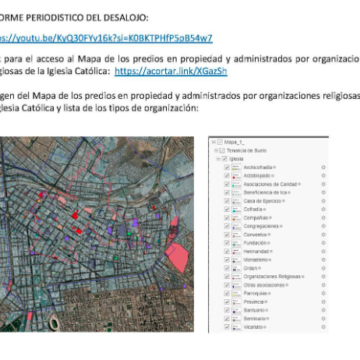
Task: Toggle the Seminario layer checkbox
Action: click(x=227, y=319)
